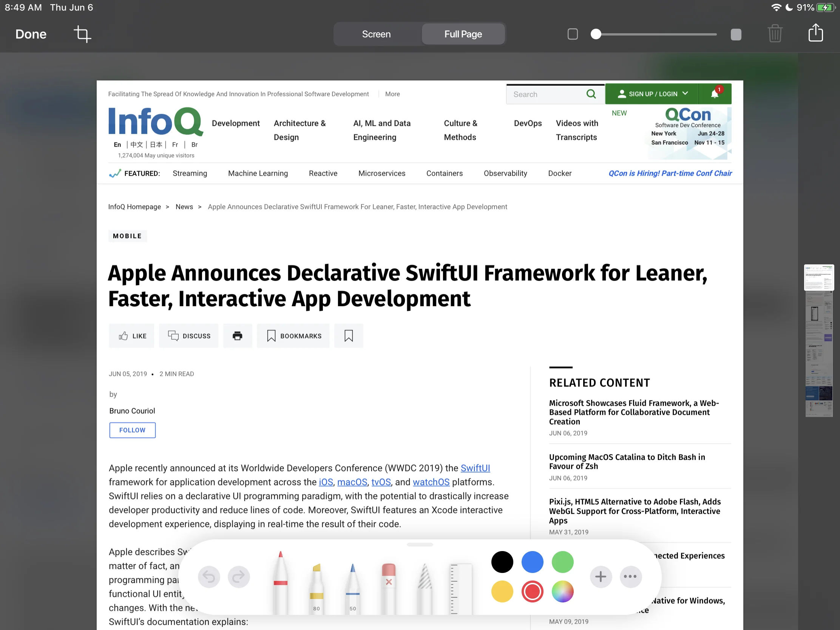Select the ruler tool
Image resolution: width=840 pixels, height=630 pixels.
[x=461, y=589]
